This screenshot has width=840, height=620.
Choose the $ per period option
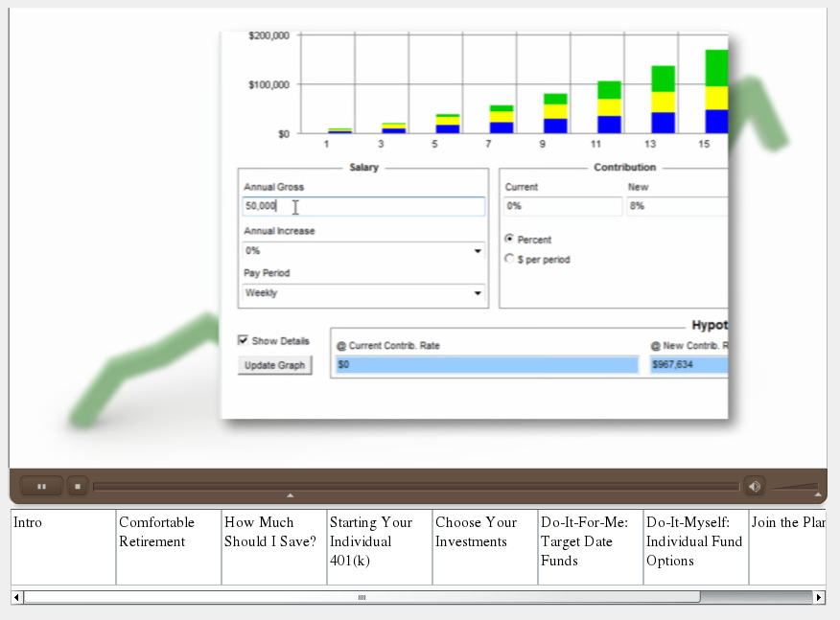pyautogui.click(x=509, y=259)
